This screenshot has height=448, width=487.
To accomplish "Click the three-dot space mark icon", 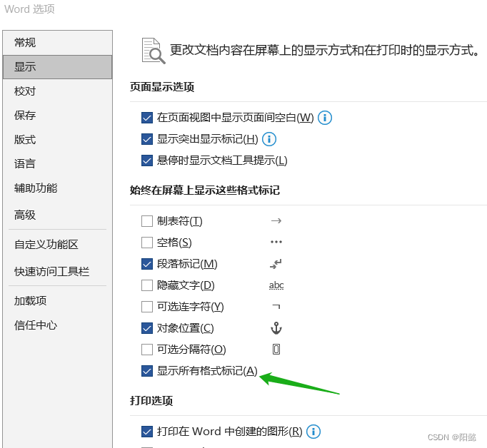I will 276,242.
